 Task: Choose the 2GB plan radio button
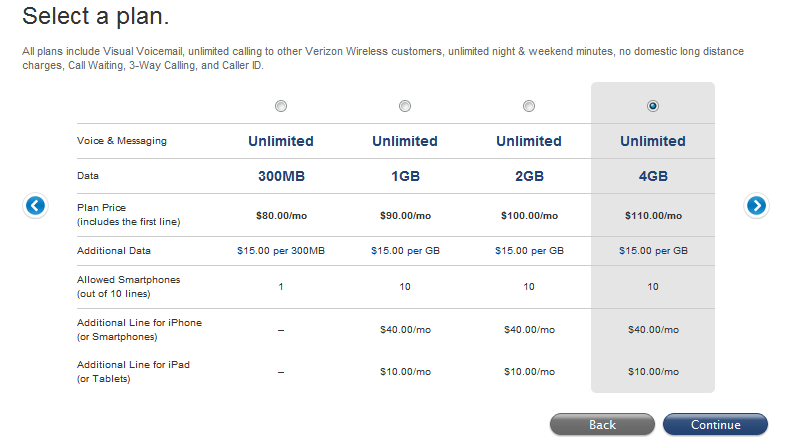pyautogui.click(x=529, y=106)
